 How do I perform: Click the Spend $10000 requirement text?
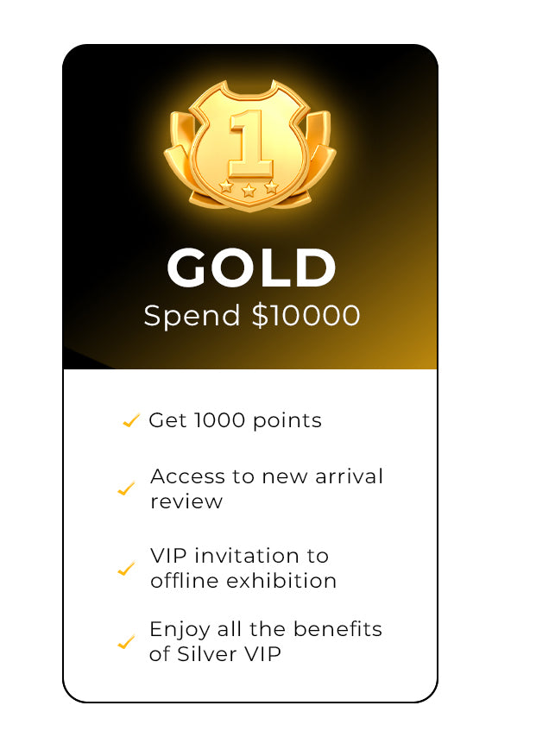pyautogui.click(x=251, y=316)
